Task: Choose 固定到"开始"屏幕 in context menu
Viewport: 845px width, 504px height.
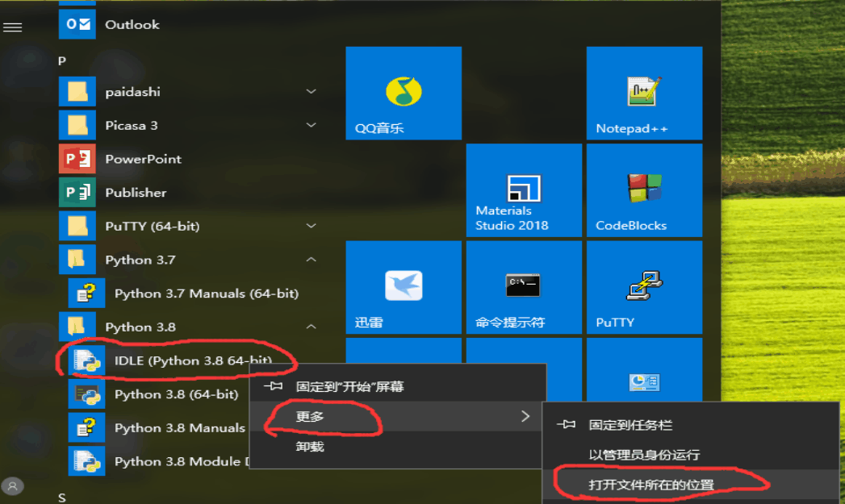Action: click(x=398, y=386)
